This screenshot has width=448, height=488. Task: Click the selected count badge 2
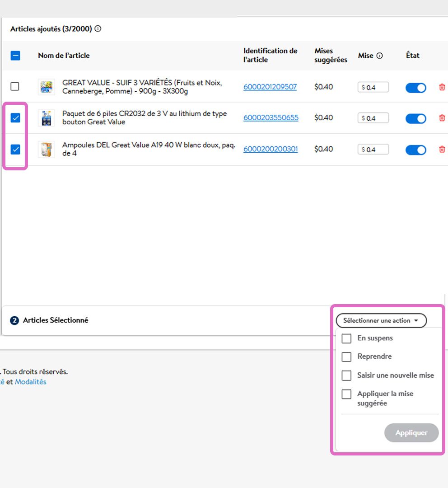click(x=14, y=320)
